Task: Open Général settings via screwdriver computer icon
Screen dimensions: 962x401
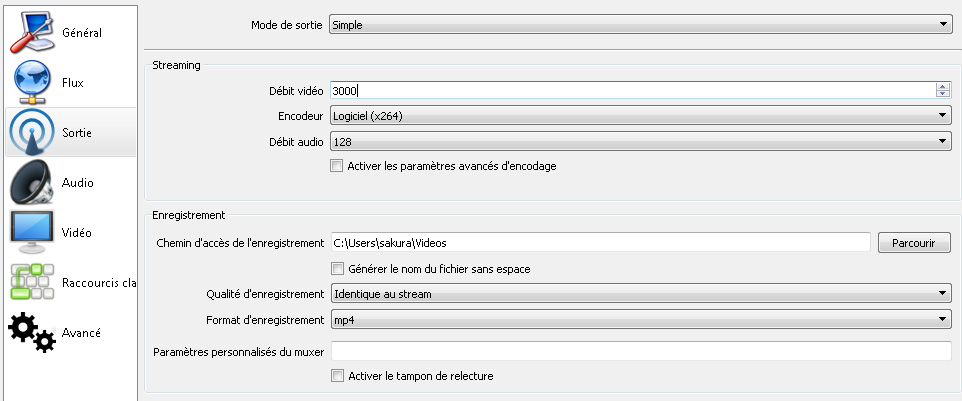Action: (x=32, y=32)
